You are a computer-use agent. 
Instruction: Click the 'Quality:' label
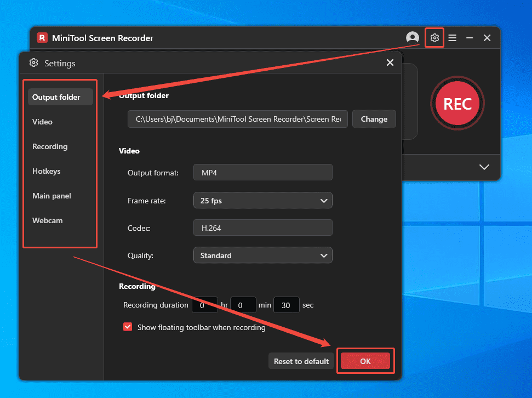tap(140, 255)
